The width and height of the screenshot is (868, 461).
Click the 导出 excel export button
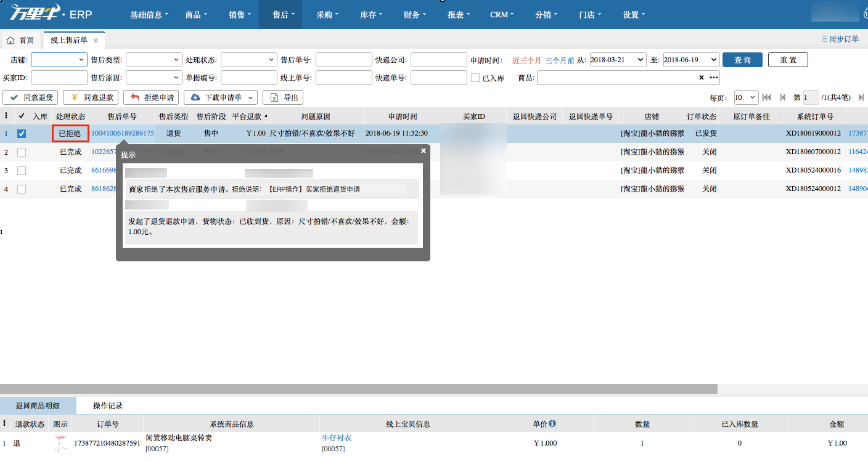[283, 97]
